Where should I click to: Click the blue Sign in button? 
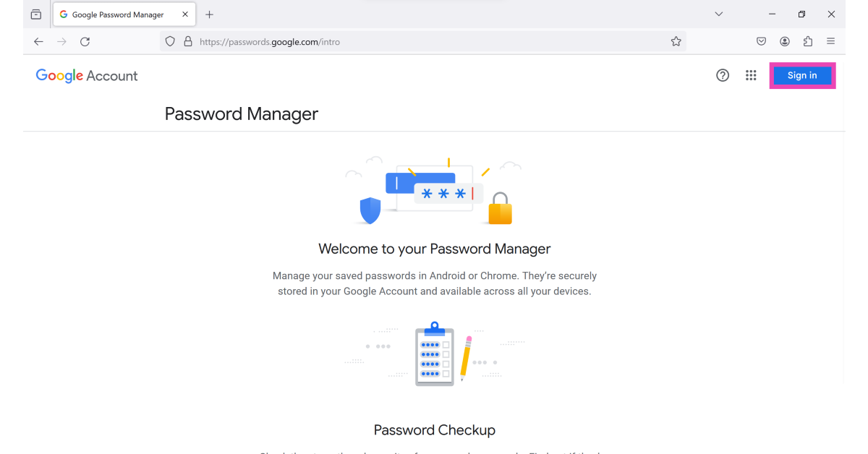pyautogui.click(x=801, y=75)
